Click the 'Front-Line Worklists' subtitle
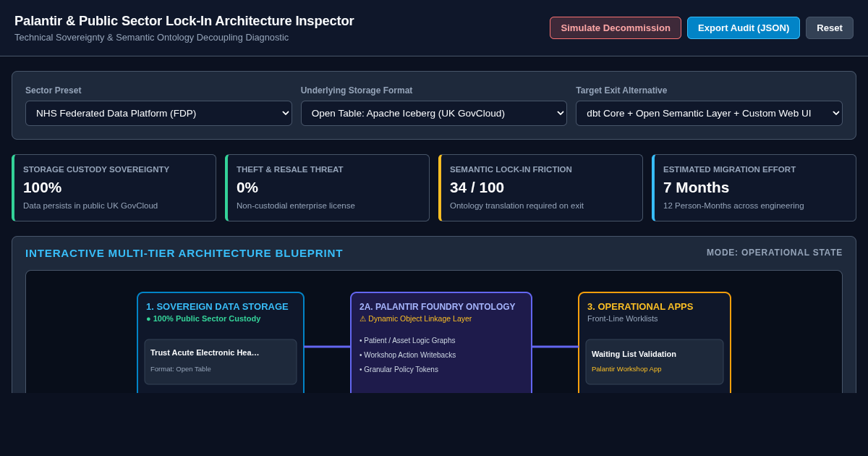868x456 pixels. [x=622, y=318]
